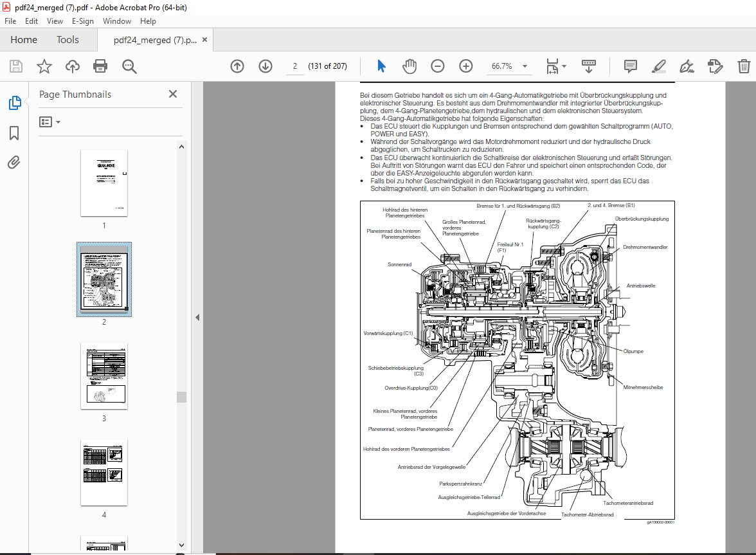The height and width of the screenshot is (555, 756).
Task: Delete page with trash icon
Action: [743, 66]
